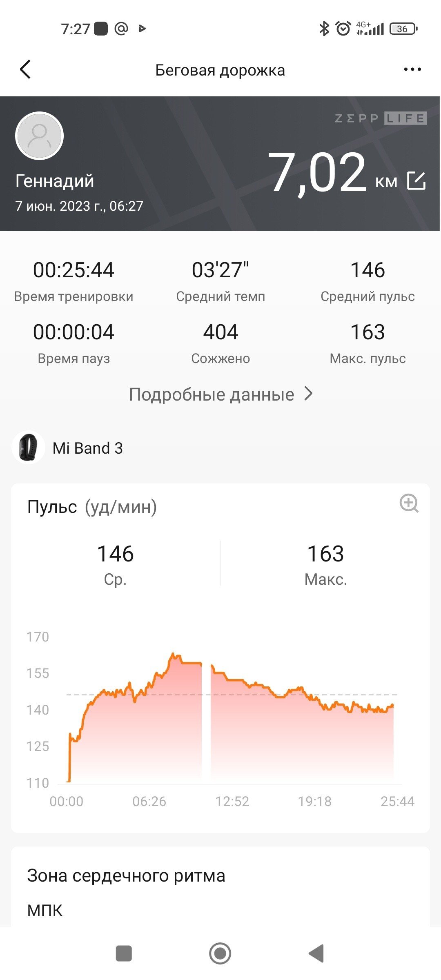Tap the Zepp Life logo
This screenshot has width=441, height=980.
[381, 118]
